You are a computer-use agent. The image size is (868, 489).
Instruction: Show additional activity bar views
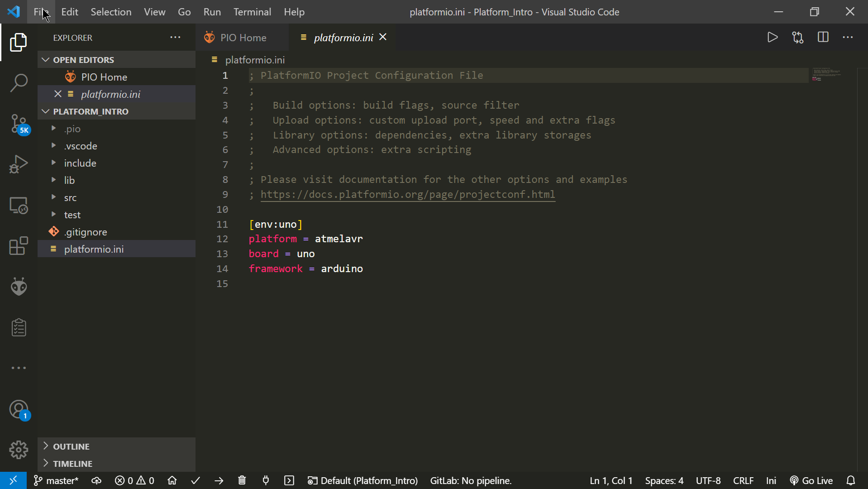pyautogui.click(x=19, y=368)
